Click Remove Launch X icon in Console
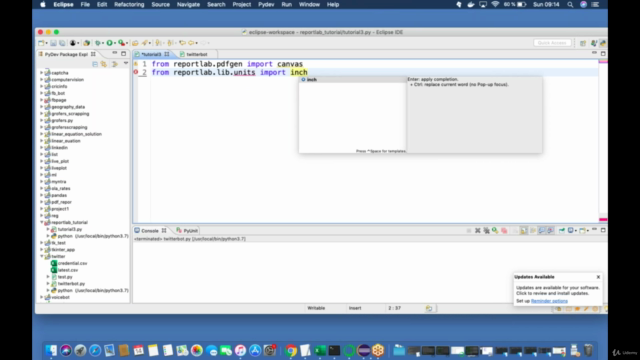 tap(478, 231)
